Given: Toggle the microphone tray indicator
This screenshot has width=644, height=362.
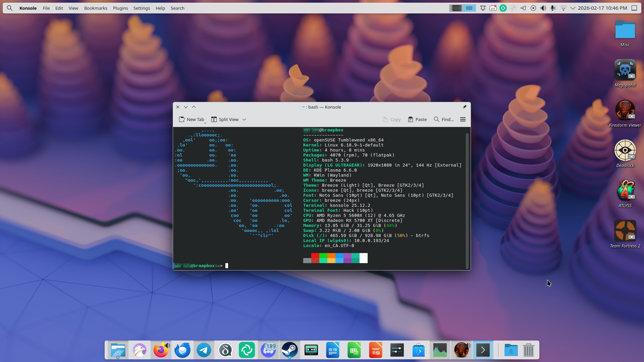Looking at the screenshot, I should coord(553,8).
